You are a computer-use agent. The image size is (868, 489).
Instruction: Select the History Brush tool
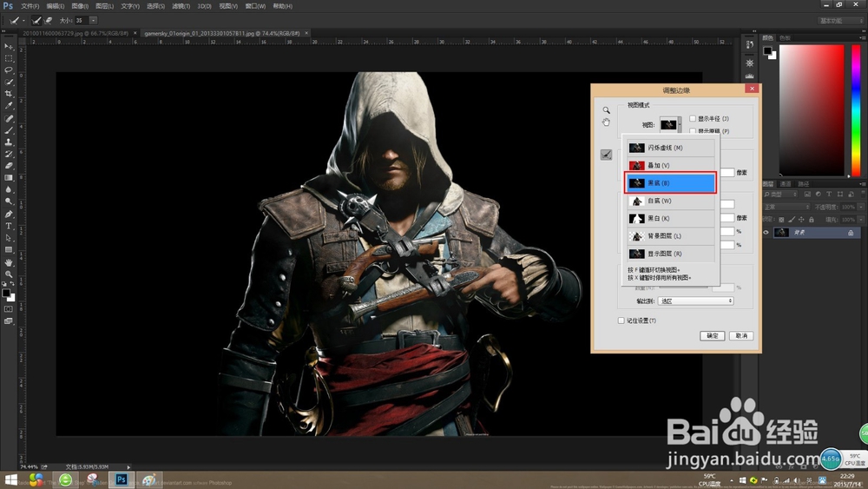9,154
